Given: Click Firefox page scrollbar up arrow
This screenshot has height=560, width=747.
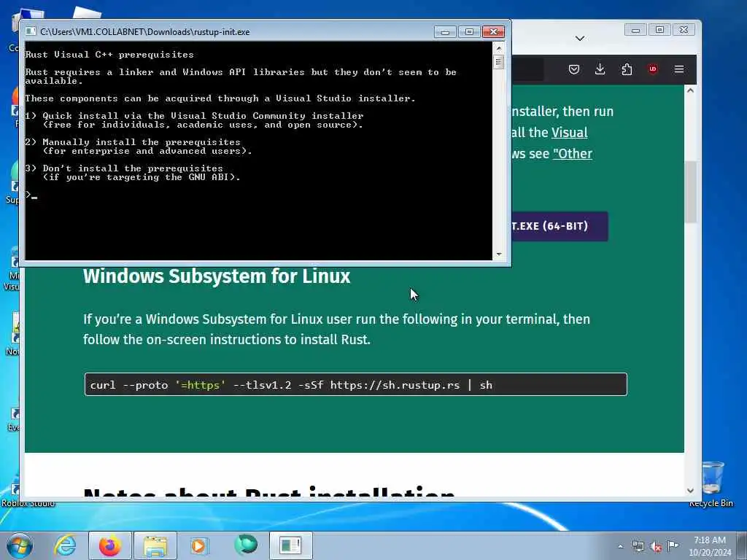Looking at the screenshot, I should pyautogui.click(x=690, y=90).
